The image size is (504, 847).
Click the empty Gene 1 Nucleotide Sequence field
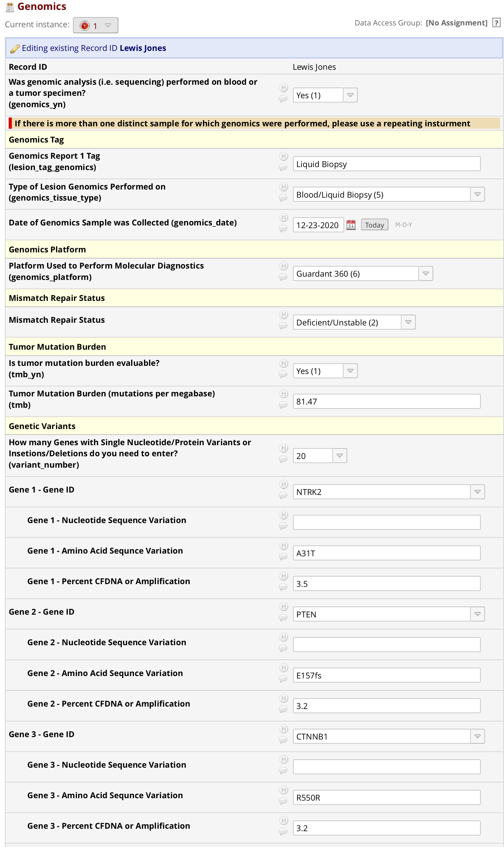[x=386, y=522]
